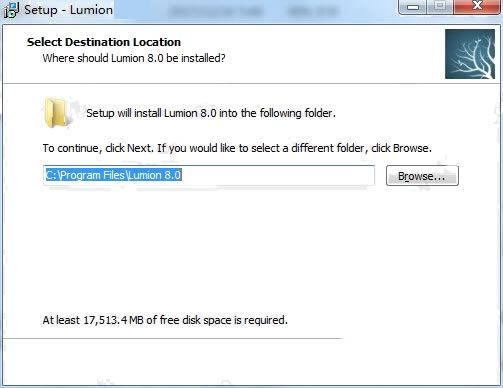The width and height of the screenshot is (503, 388).
Task: Click 'Where should Lumion 8.0 be installed?' text
Action: point(134,58)
